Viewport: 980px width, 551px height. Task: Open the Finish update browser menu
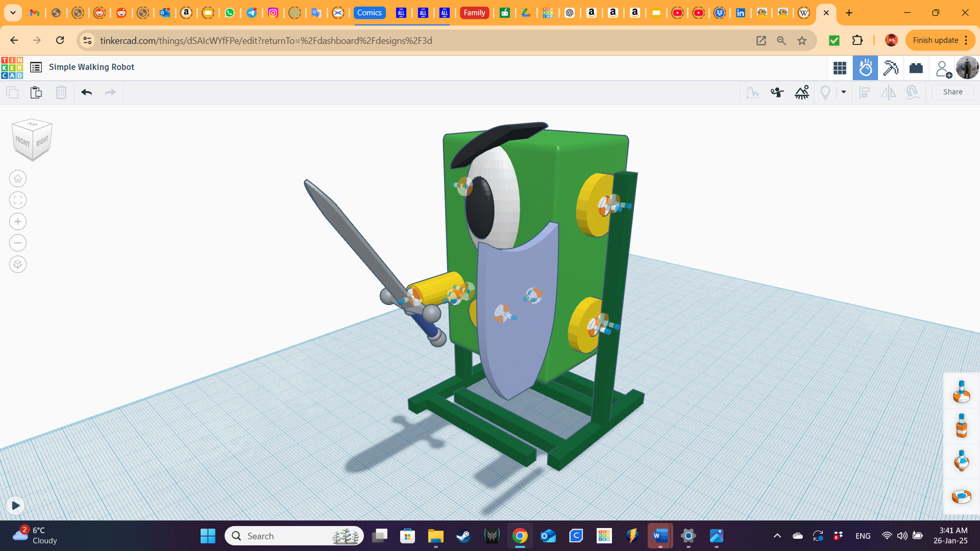coord(939,40)
